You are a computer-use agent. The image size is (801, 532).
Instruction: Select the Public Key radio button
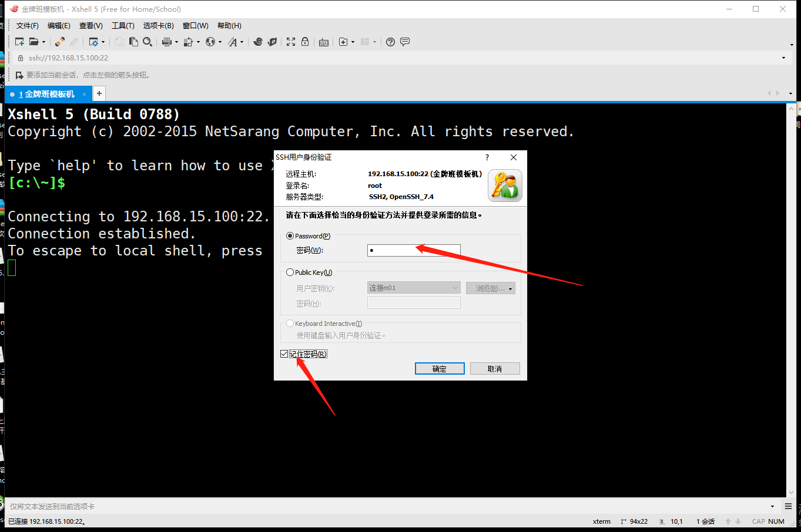[290, 272]
